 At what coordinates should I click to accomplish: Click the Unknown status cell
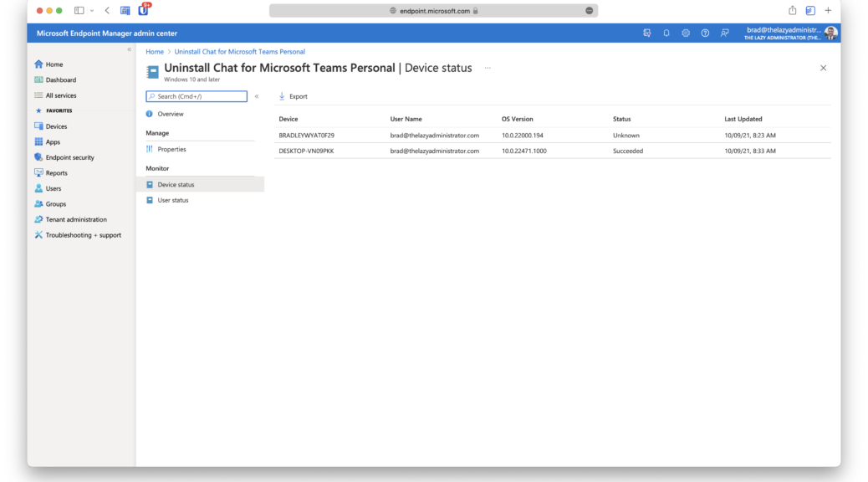tap(626, 136)
